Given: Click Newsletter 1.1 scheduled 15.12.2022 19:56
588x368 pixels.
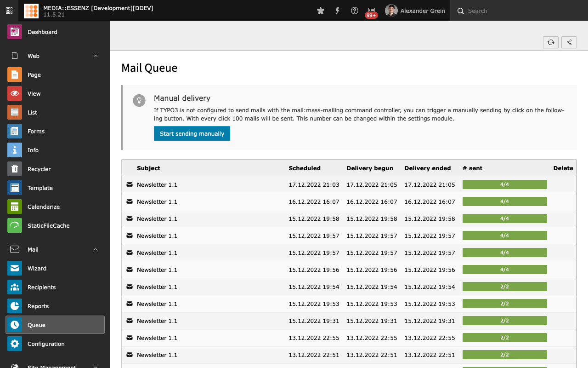Looking at the screenshot, I should click(157, 270).
